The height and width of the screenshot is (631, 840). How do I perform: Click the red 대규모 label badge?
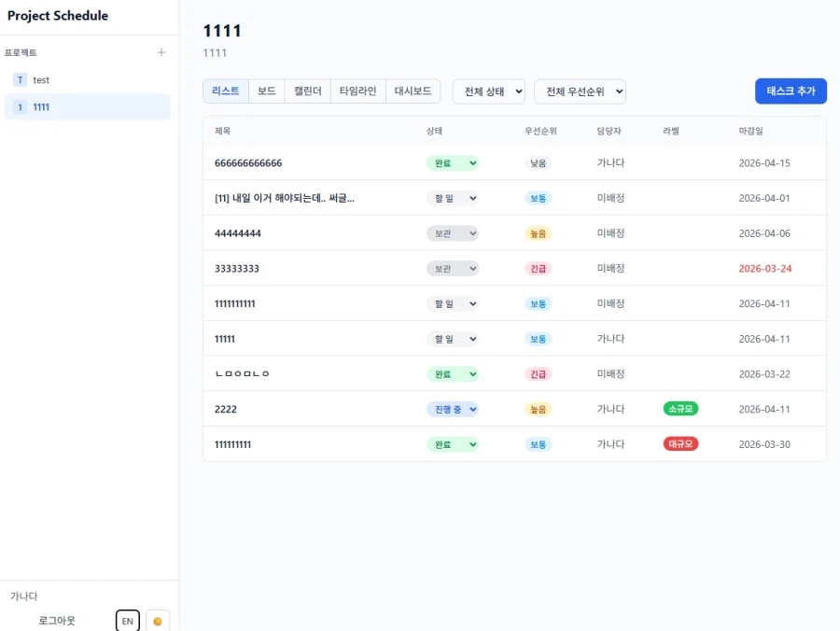pyautogui.click(x=680, y=444)
